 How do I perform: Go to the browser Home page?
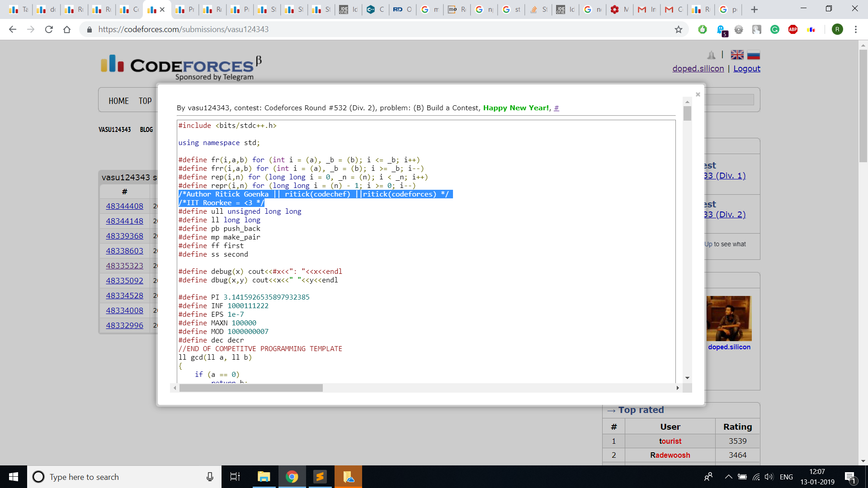[67, 29]
